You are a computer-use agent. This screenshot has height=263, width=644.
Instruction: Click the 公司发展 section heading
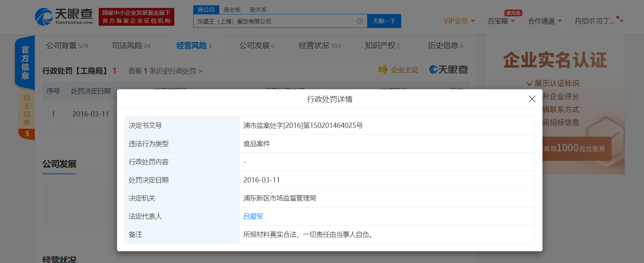click(59, 164)
